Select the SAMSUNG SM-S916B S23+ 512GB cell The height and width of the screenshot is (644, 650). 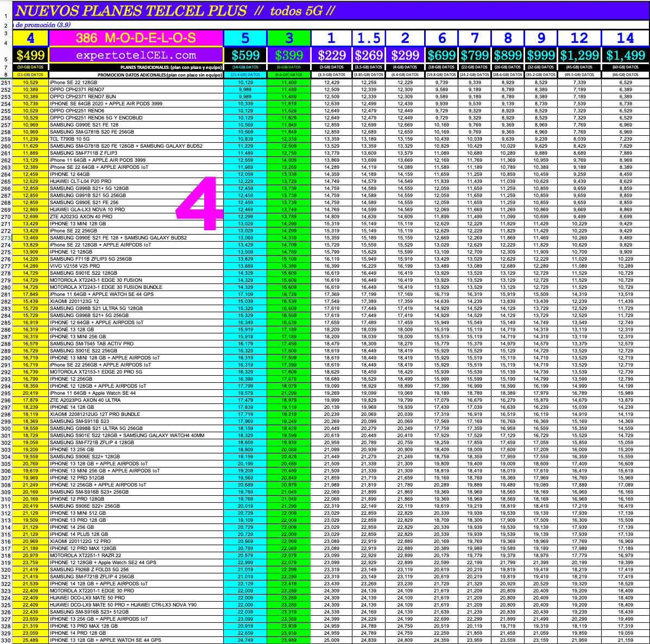tap(136, 611)
